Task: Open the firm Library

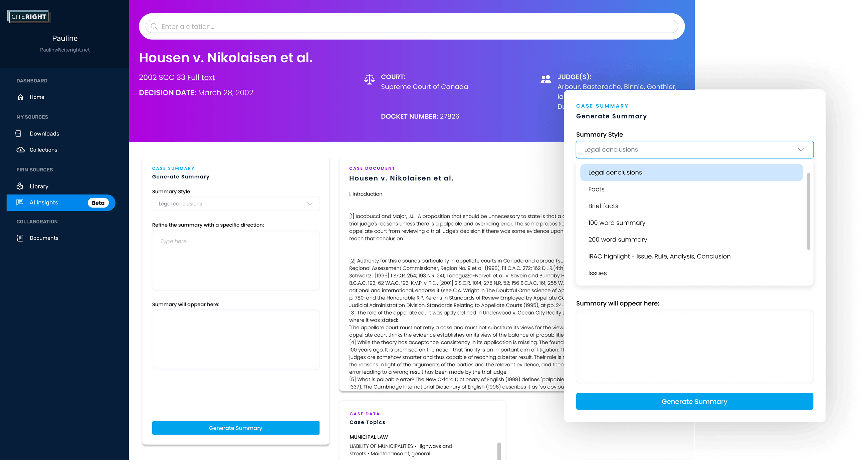Action: (39, 186)
